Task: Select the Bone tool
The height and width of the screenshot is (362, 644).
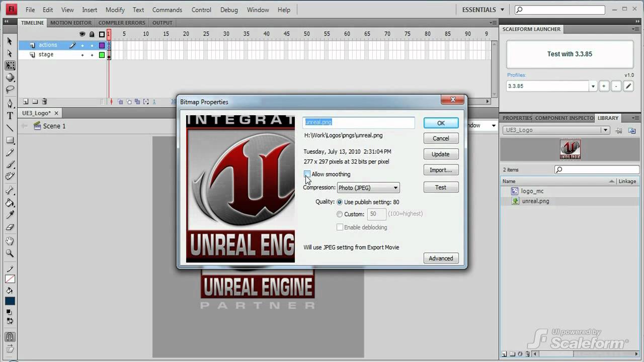Action: pyautogui.click(x=10, y=191)
